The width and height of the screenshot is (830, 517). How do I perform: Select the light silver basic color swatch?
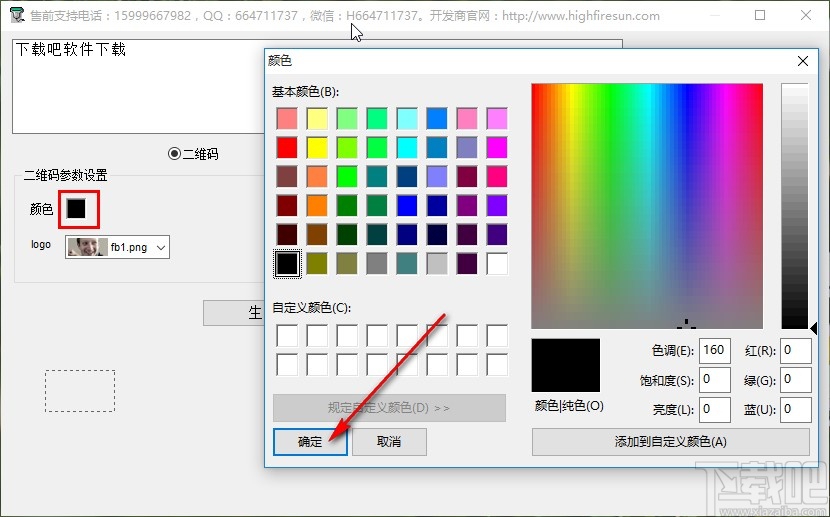(x=437, y=264)
